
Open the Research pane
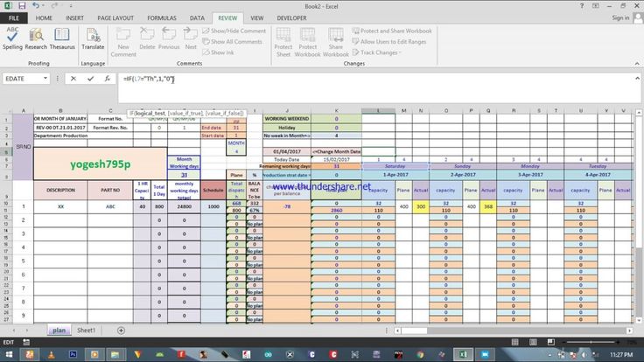click(x=36, y=38)
